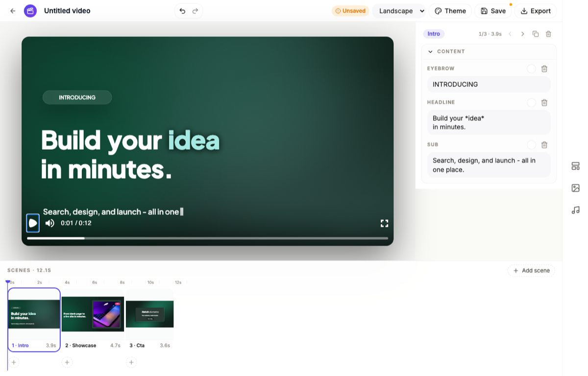Insert a scene below the Showcase thumbnail

click(x=67, y=362)
